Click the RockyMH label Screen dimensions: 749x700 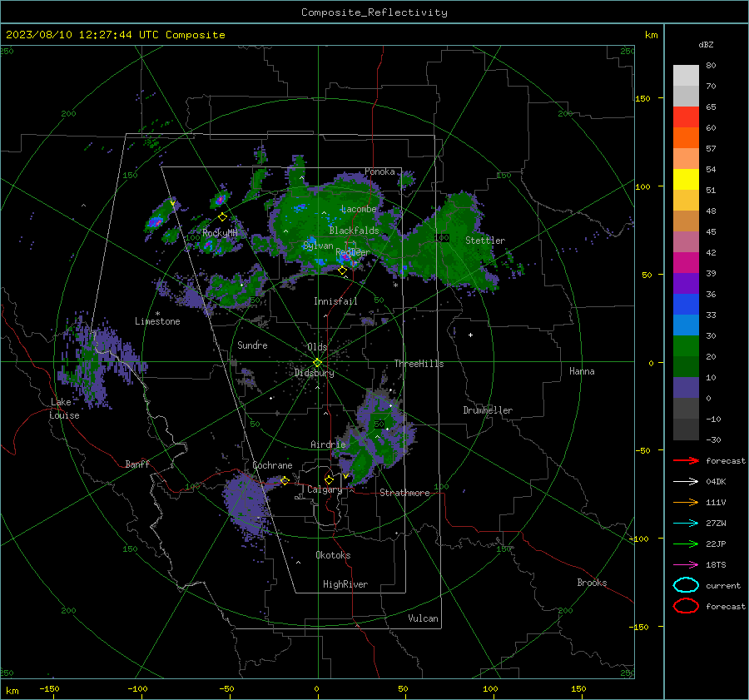click(x=220, y=233)
